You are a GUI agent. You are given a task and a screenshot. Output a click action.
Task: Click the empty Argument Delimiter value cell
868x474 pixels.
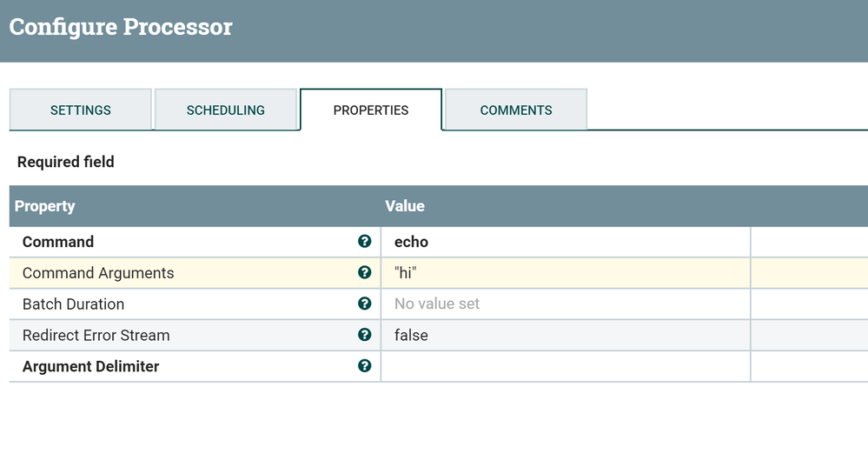565,366
